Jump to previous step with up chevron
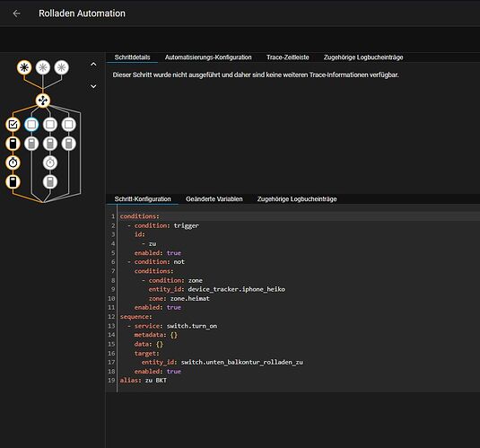Screen dimensions: 480x448 (93, 65)
